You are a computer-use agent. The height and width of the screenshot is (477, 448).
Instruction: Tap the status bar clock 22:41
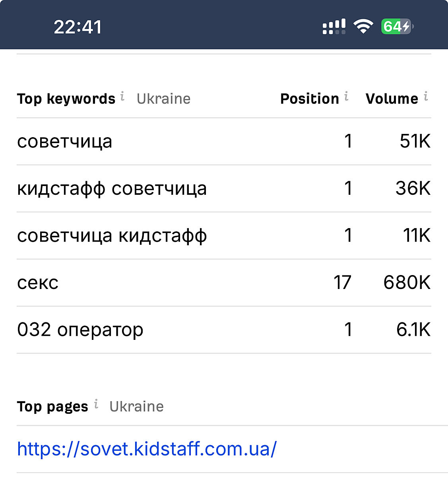coord(78,27)
